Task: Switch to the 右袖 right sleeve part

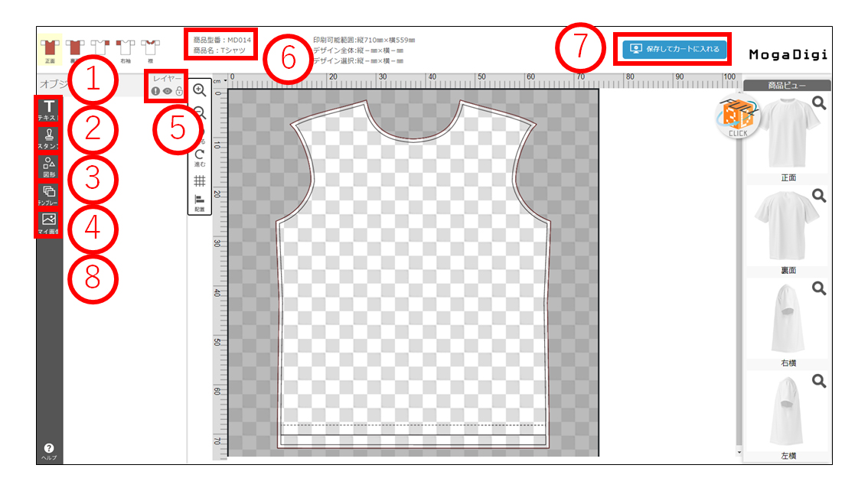Action: (126, 50)
